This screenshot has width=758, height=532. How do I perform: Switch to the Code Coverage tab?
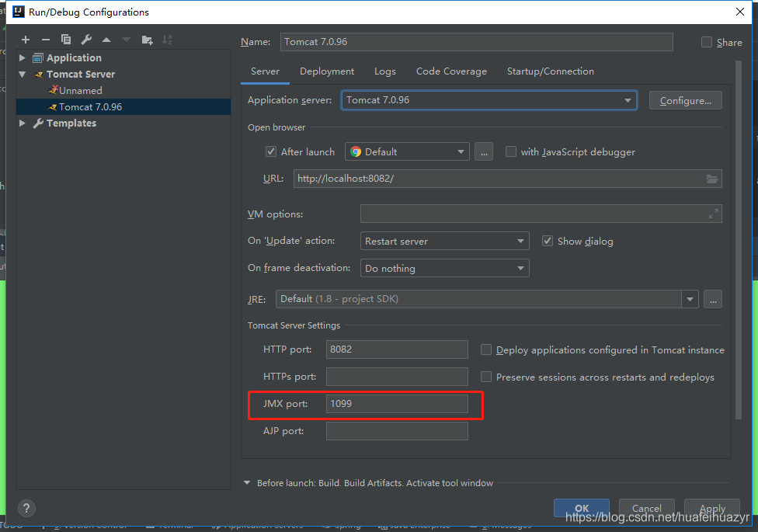pyautogui.click(x=451, y=71)
